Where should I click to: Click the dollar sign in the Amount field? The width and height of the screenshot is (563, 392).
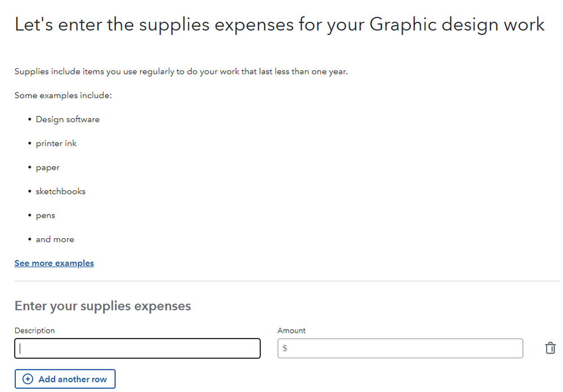285,348
